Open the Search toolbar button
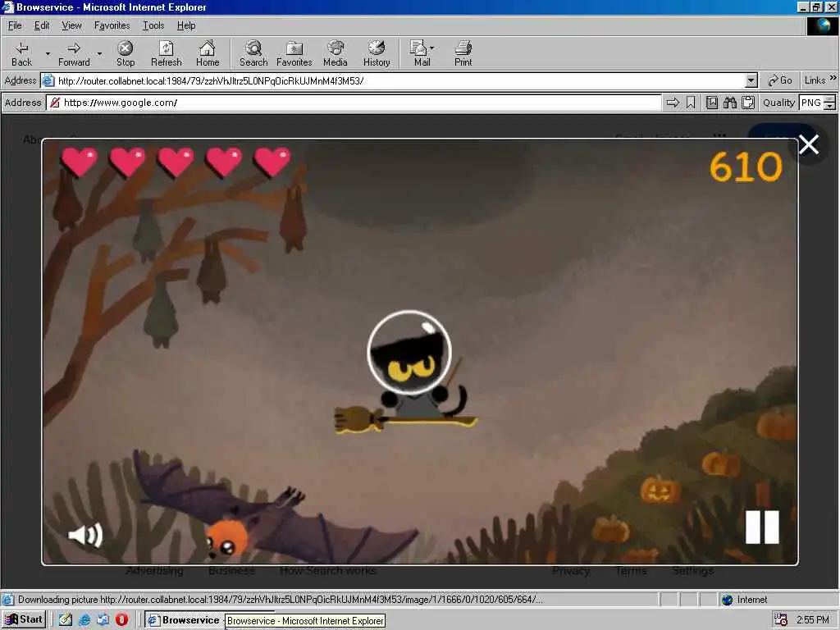 253,53
